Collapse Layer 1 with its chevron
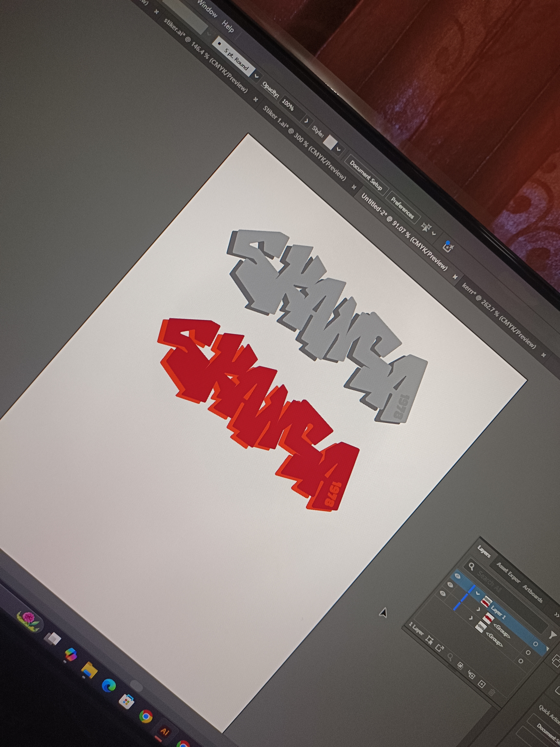 pos(478,593)
